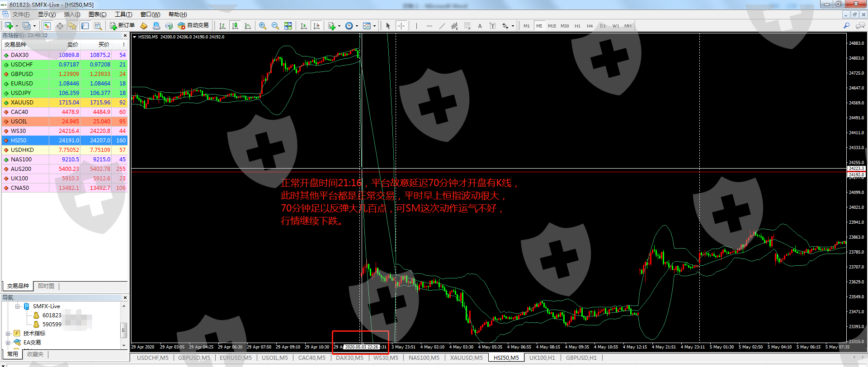Switch chart to candlesticks icon
This screenshot has width=868, height=367.
tap(235, 26)
